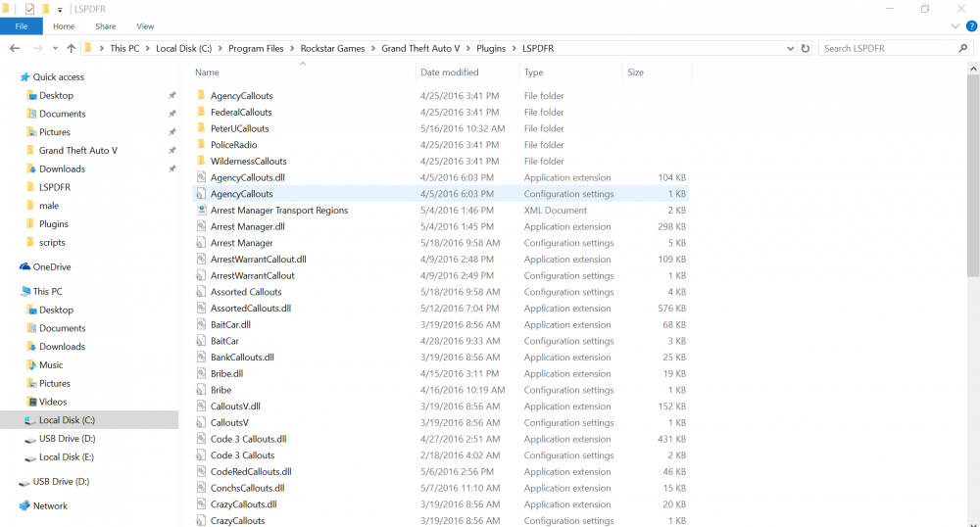This screenshot has height=527, width=980.
Task: Switch to the View ribbon tab
Action: pyautogui.click(x=145, y=26)
